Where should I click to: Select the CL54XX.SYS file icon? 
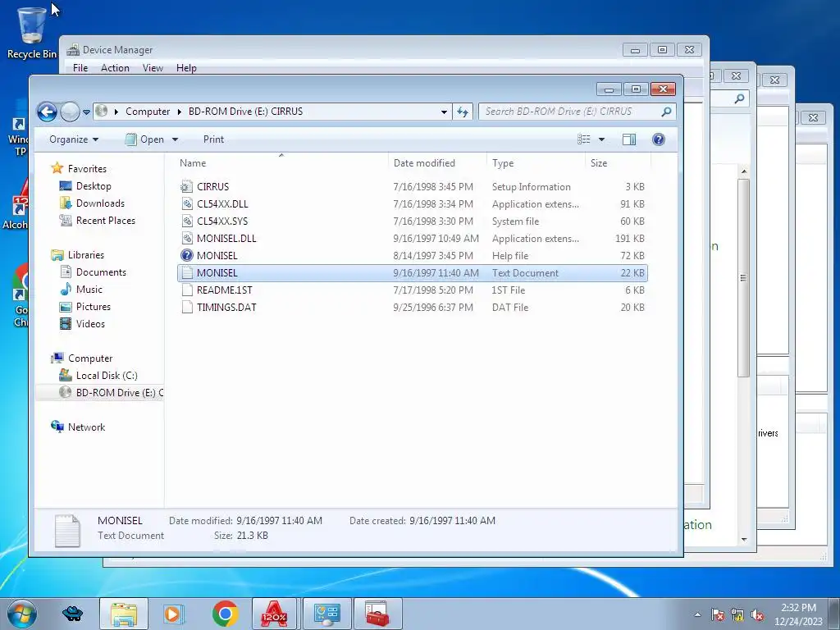click(x=186, y=221)
